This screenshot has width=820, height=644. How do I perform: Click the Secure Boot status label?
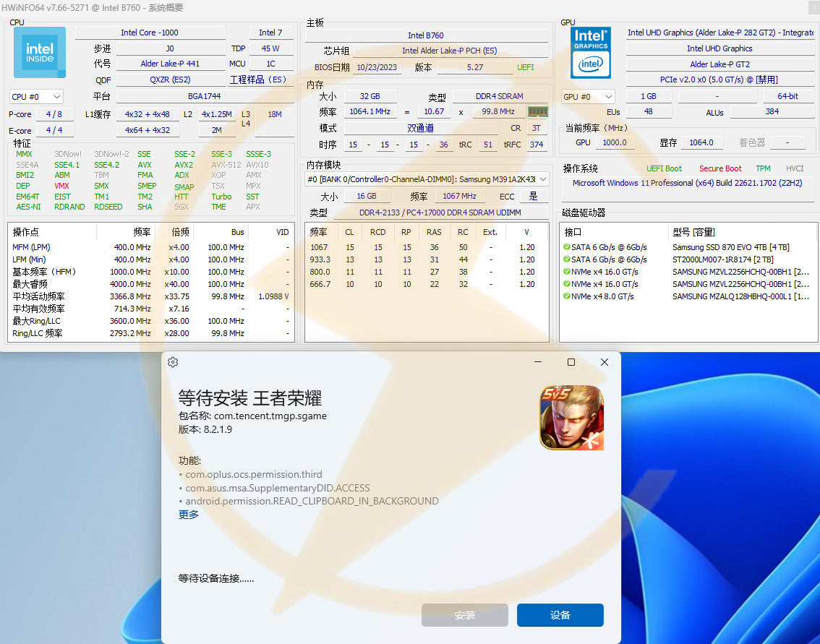click(x=720, y=168)
